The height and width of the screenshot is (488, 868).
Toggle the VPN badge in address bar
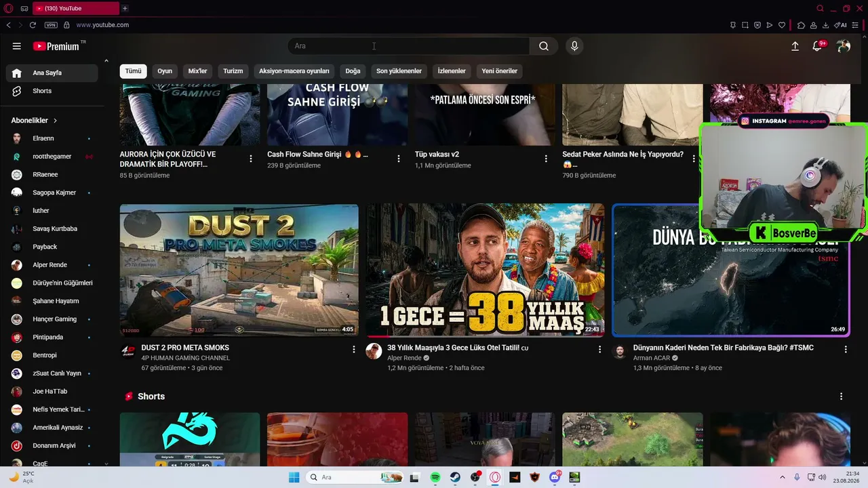[51, 25]
